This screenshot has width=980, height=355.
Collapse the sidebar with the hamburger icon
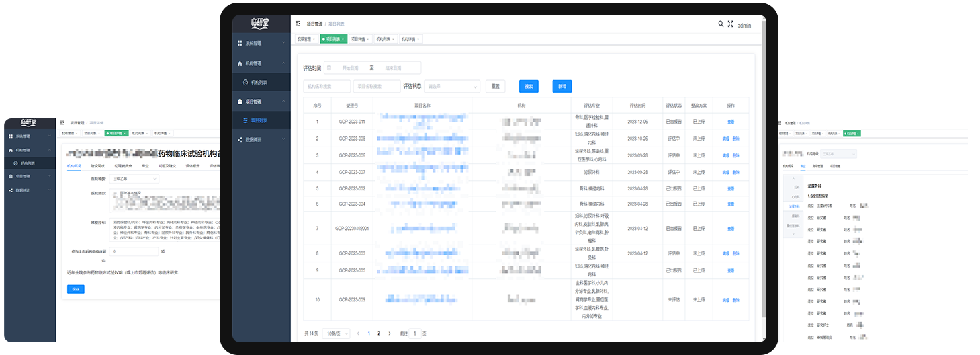click(x=298, y=24)
